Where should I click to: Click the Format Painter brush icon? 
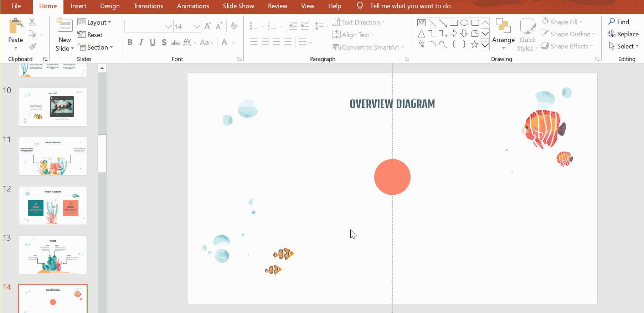coord(32,47)
